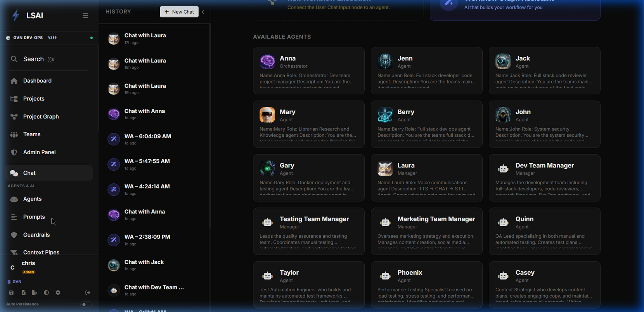Screen dimensions: 644x312
Task: Select Chat in the sidebar
Action: point(49,173)
